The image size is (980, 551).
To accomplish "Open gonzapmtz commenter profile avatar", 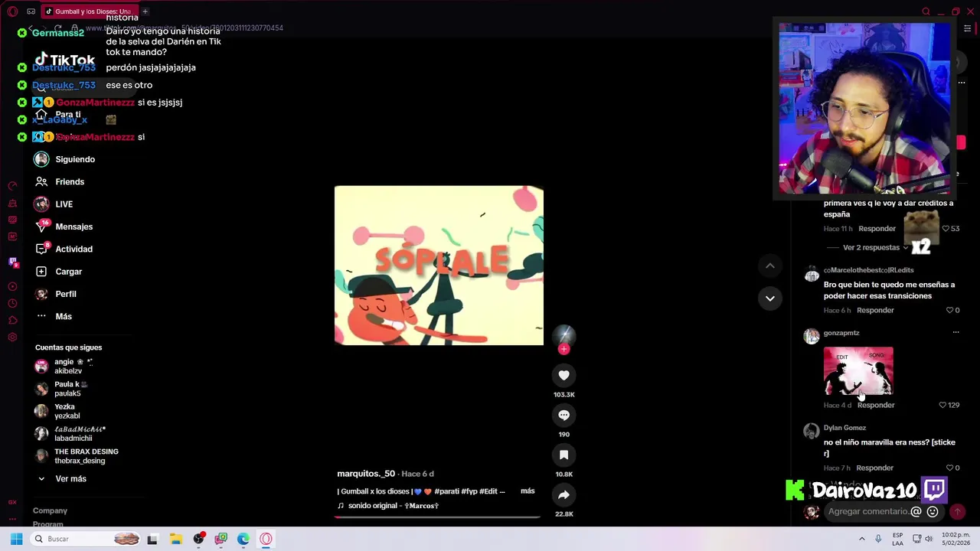I will (812, 337).
